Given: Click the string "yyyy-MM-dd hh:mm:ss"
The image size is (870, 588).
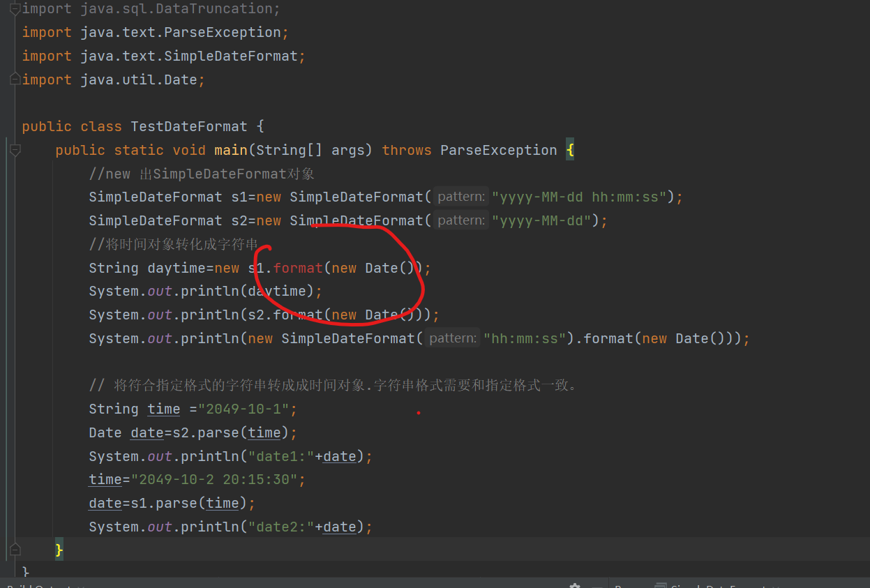Looking at the screenshot, I should pos(579,197).
